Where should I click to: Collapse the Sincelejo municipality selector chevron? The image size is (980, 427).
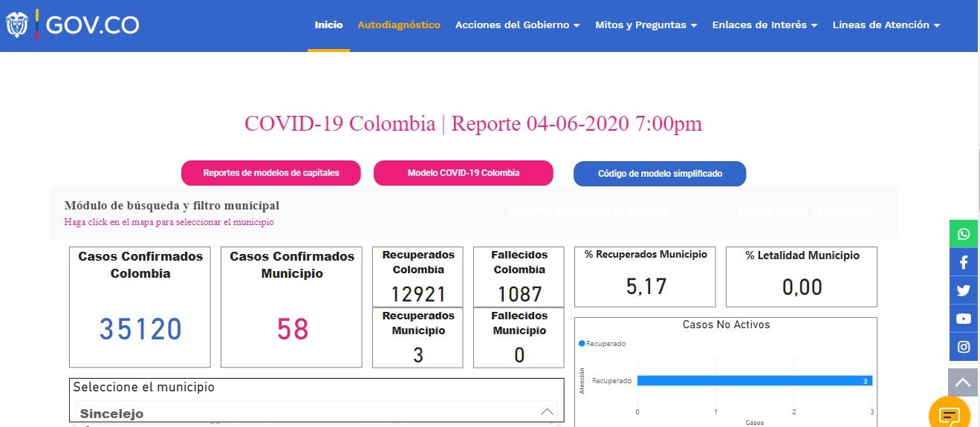click(x=547, y=412)
